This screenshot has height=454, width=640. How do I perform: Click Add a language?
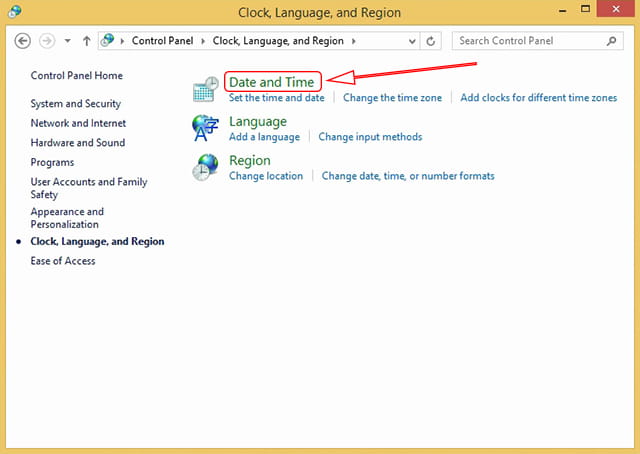tap(264, 137)
